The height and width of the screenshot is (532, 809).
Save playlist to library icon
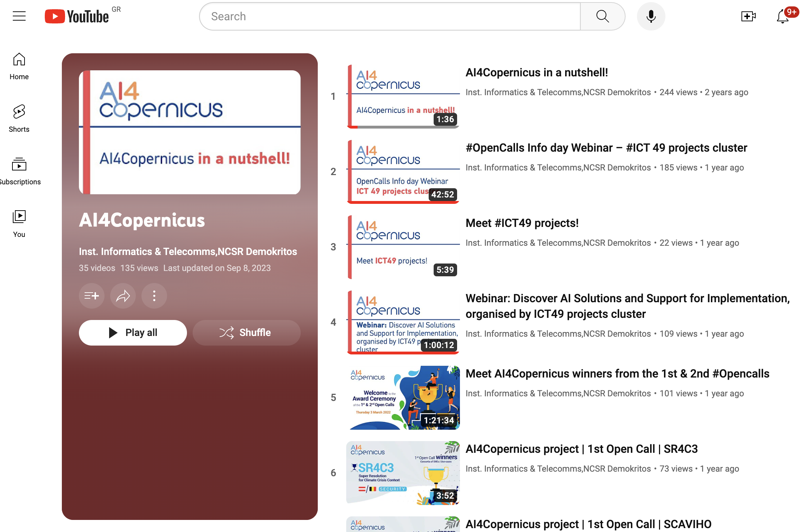pos(92,296)
